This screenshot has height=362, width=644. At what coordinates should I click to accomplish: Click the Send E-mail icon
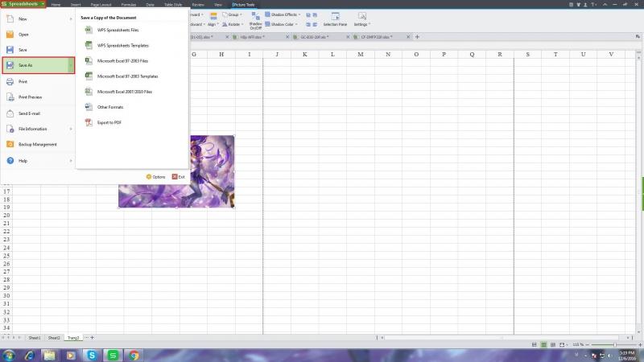[10, 113]
